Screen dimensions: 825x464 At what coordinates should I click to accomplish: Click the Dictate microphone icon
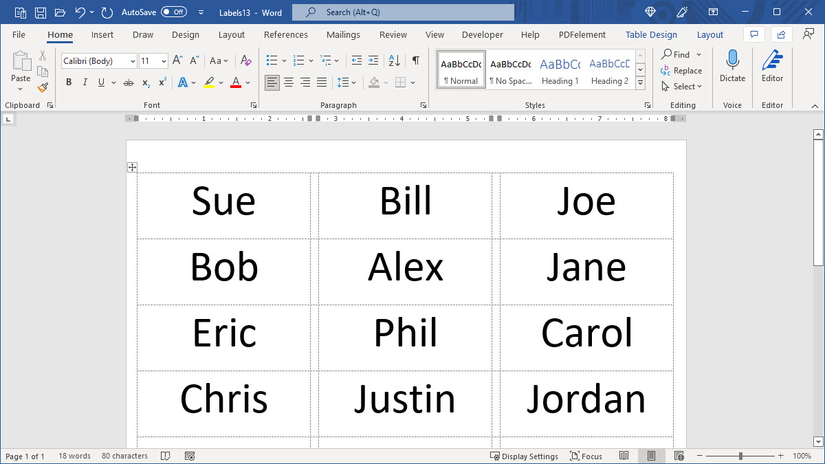pyautogui.click(x=732, y=66)
